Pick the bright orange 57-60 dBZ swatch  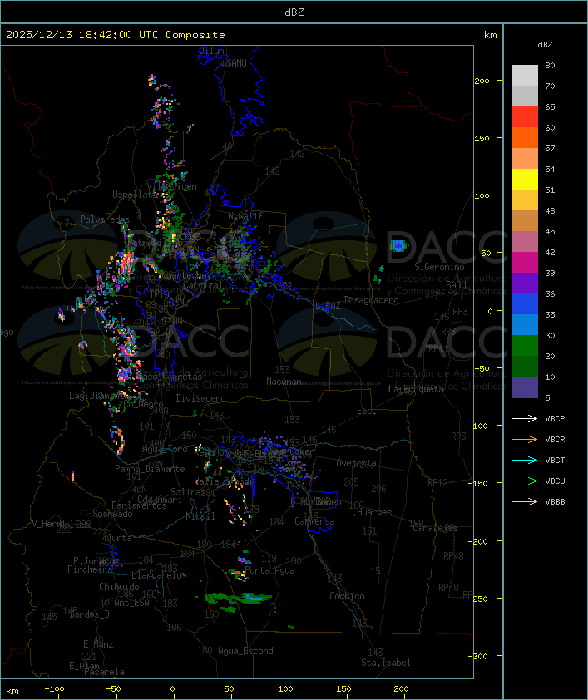525,138
